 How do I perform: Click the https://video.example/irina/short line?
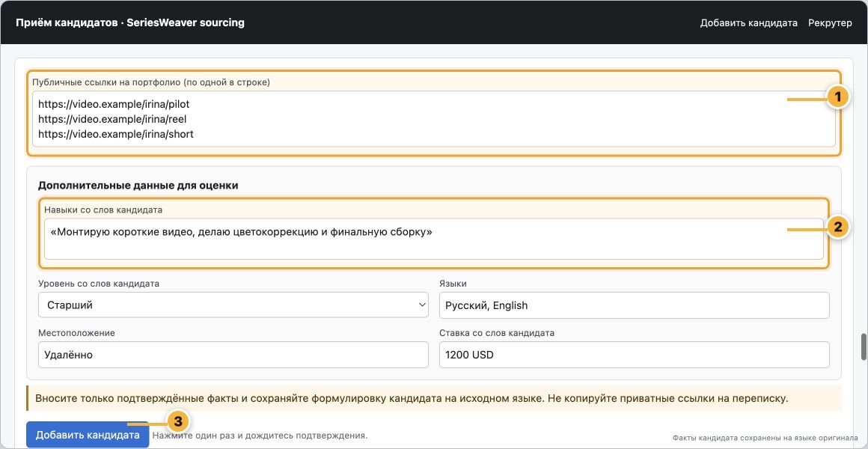click(x=116, y=134)
